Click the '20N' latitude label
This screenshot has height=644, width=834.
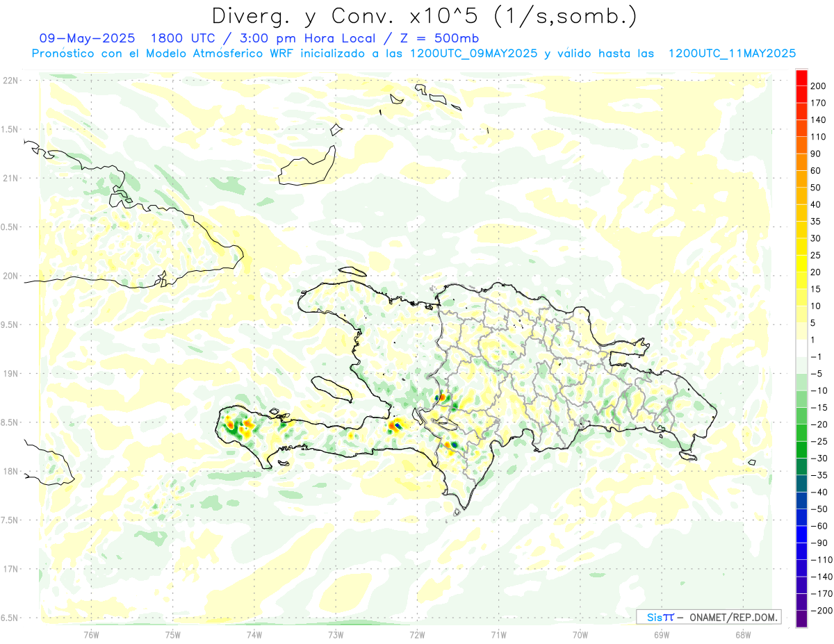click(10, 276)
